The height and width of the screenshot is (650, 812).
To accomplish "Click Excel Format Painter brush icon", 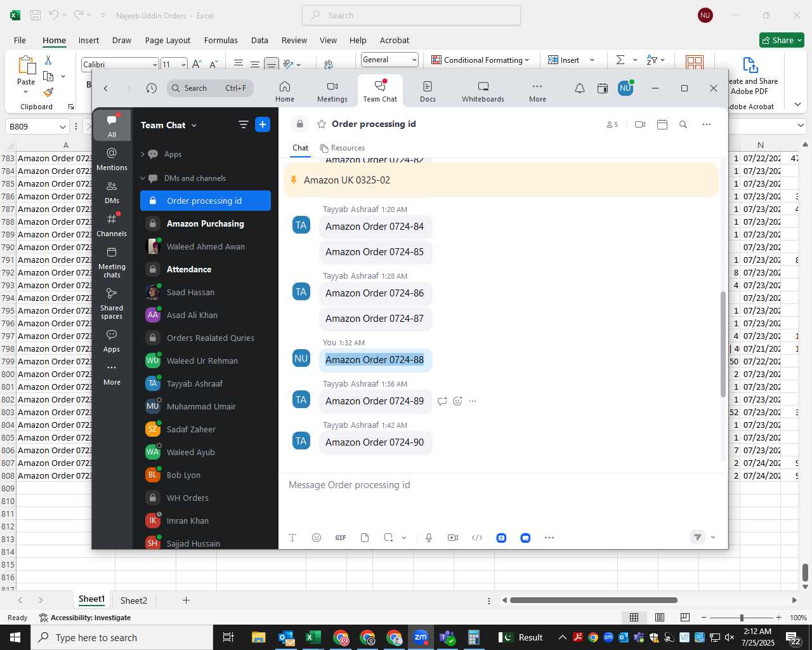I will pyautogui.click(x=48, y=93).
